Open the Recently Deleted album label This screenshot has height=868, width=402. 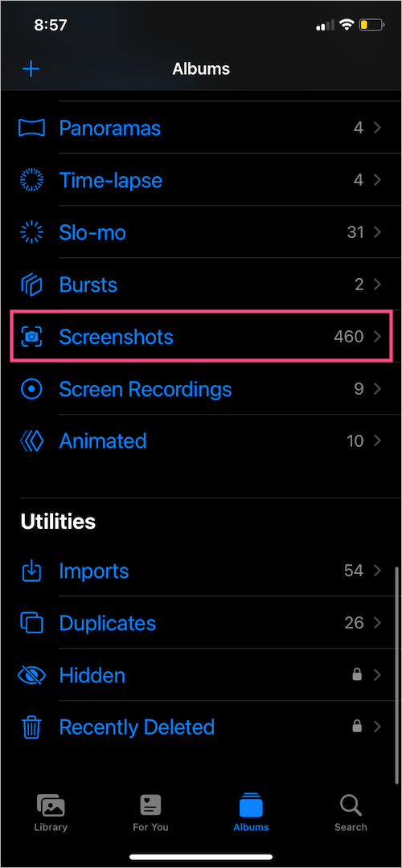click(x=137, y=727)
